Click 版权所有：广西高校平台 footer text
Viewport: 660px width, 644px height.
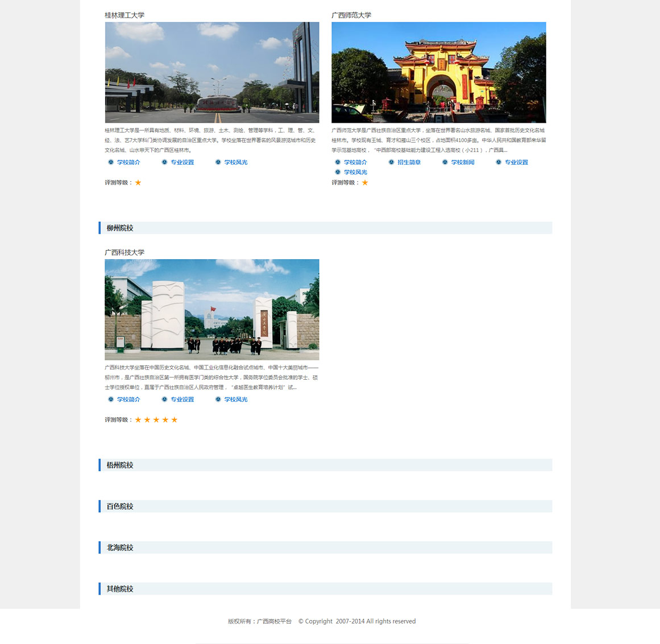pos(260,621)
